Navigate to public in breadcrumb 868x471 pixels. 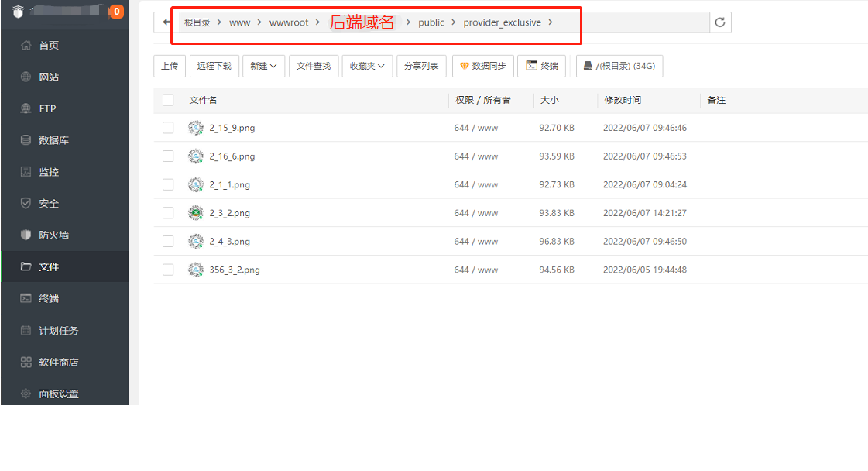coord(431,22)
